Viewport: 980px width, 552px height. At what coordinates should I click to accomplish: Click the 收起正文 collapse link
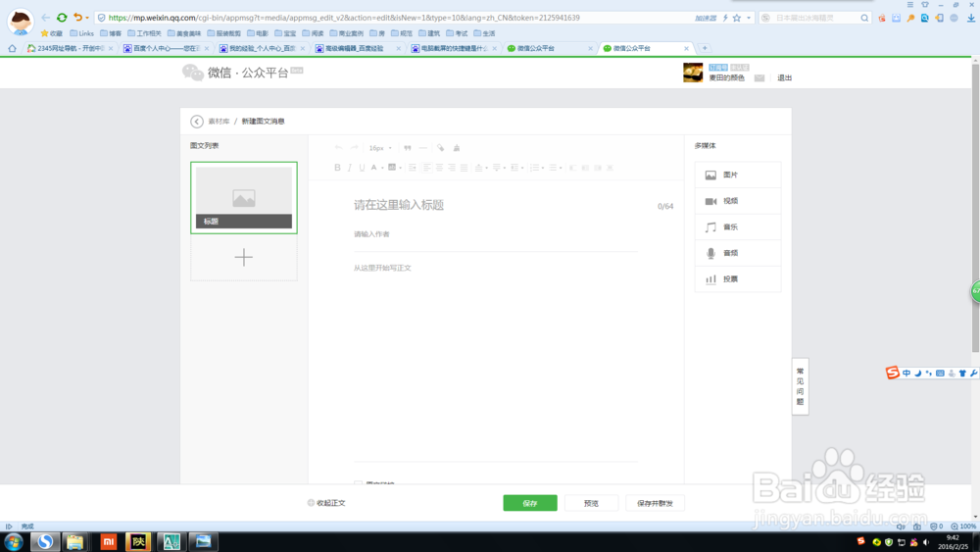[327, 503]
